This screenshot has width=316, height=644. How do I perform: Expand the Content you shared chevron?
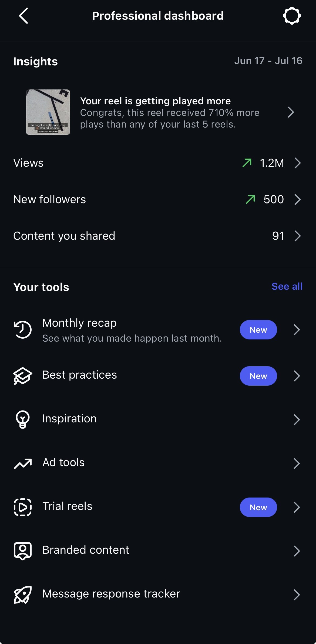coord(297,236)
